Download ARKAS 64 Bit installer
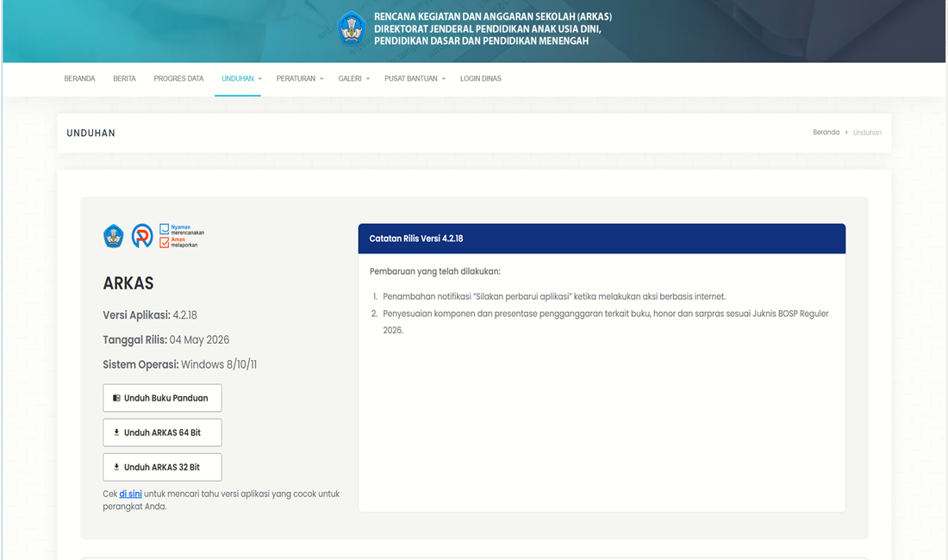 tap(162, 432)
